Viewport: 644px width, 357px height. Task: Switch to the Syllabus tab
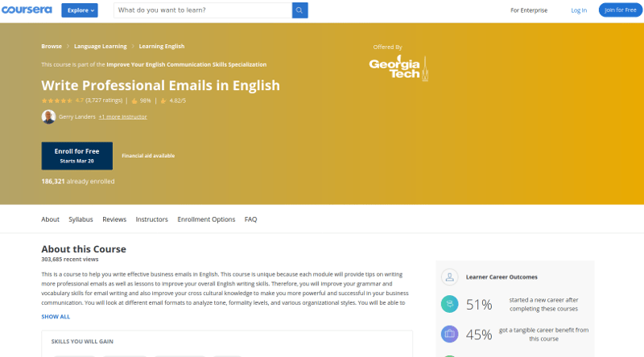coord(80,220)
